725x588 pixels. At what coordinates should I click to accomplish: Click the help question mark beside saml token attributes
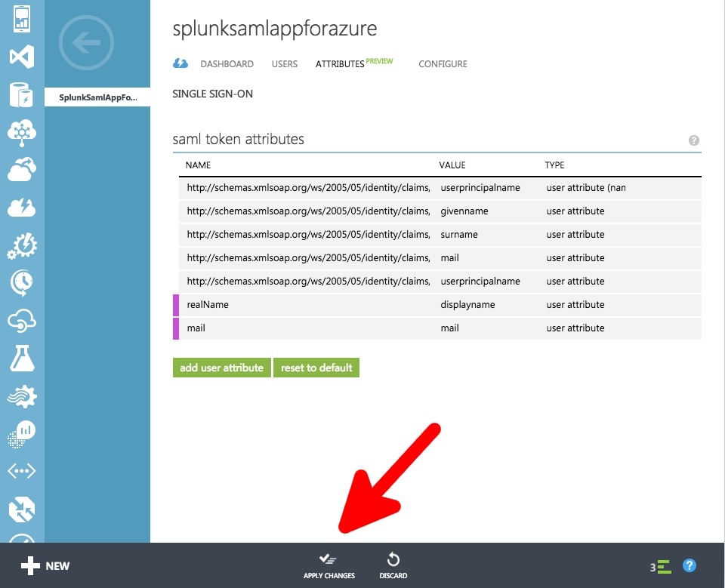pos(693,140)
